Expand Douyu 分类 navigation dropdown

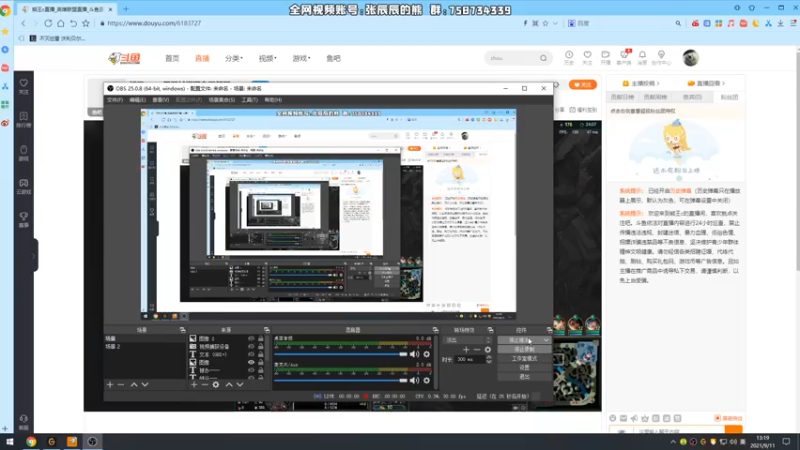[234, 58]
